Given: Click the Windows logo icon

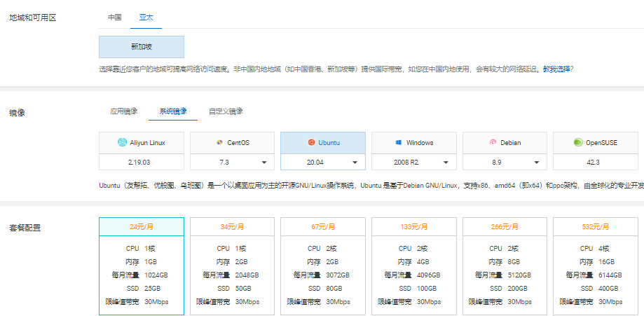Looking at the screenshot, I should pyautogui.click(x=399, y=143).
